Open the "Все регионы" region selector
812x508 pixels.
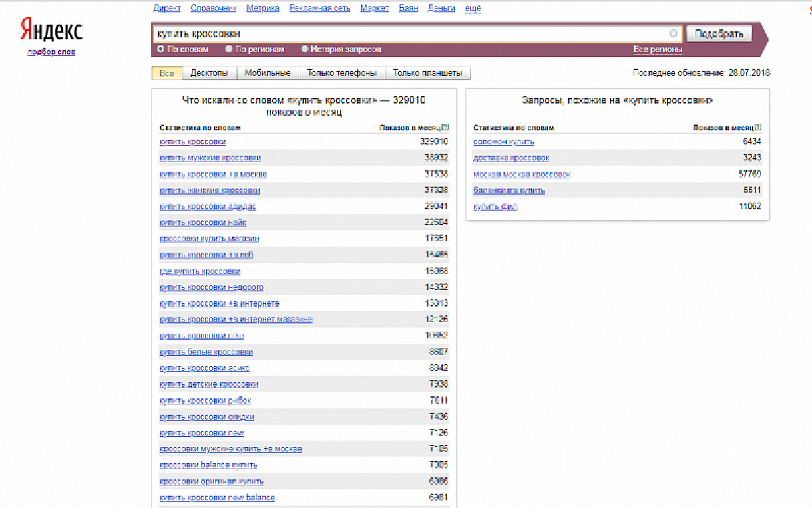[x=658, y=49]
